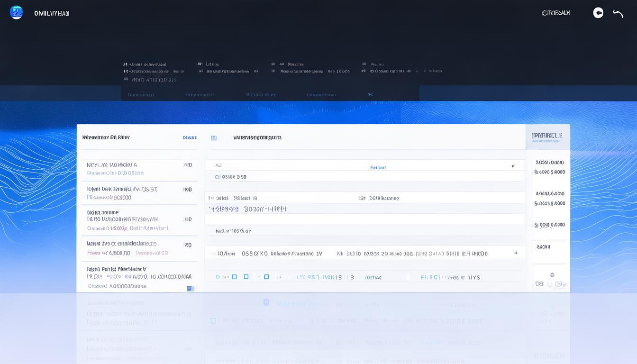Image resolution: width=637 pixels, height=364 pixels.
Task: Open the third dark navigation tab
Action: coord(261,94)
